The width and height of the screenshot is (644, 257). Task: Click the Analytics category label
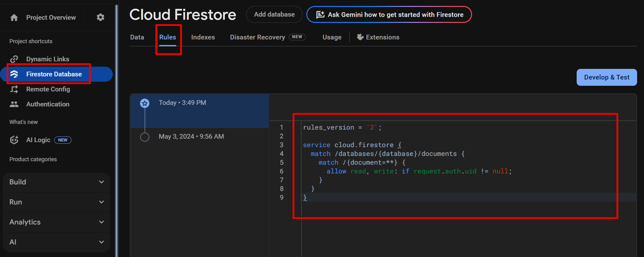click(x=25, y=222)
